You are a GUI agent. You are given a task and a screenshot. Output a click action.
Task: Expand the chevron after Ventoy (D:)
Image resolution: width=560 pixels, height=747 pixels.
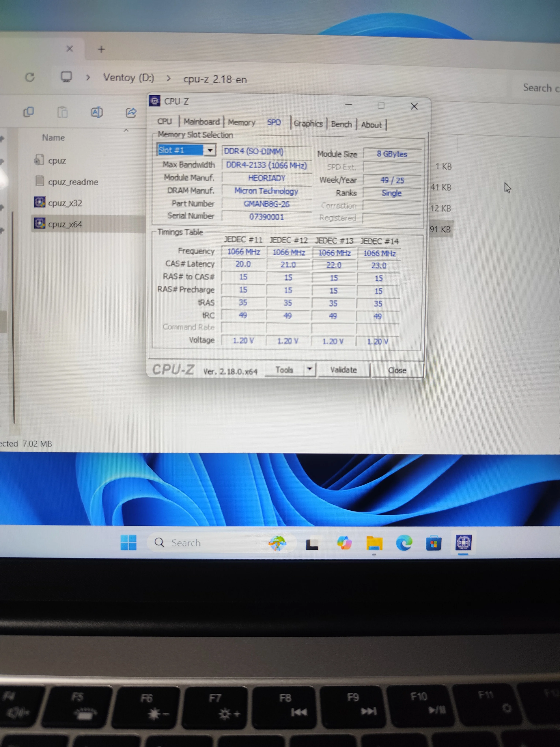coord(168,78)
